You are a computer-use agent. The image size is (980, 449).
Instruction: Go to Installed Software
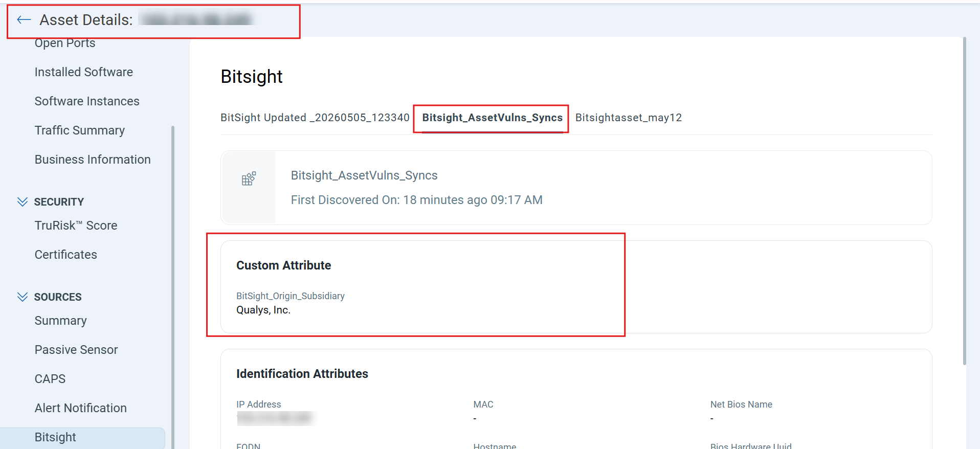coord(84,72)
